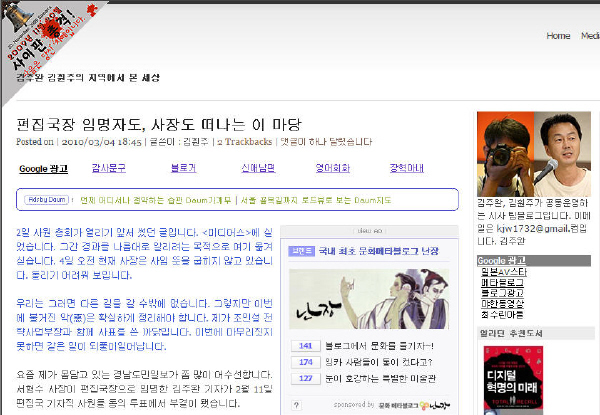The height and width of the screenshot is (415, 600).
Task: Click the 신예남편 ad link
Action: [x=257, y=169]
